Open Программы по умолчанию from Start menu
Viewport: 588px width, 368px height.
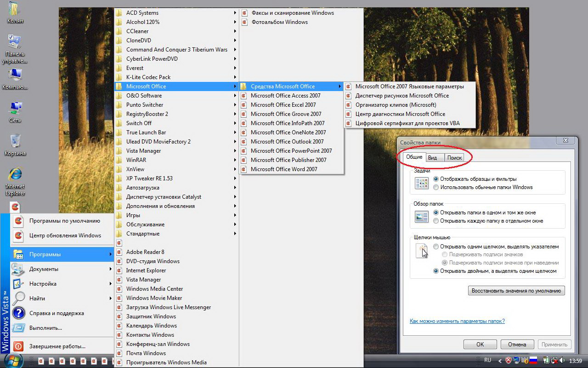click(62, 221)
